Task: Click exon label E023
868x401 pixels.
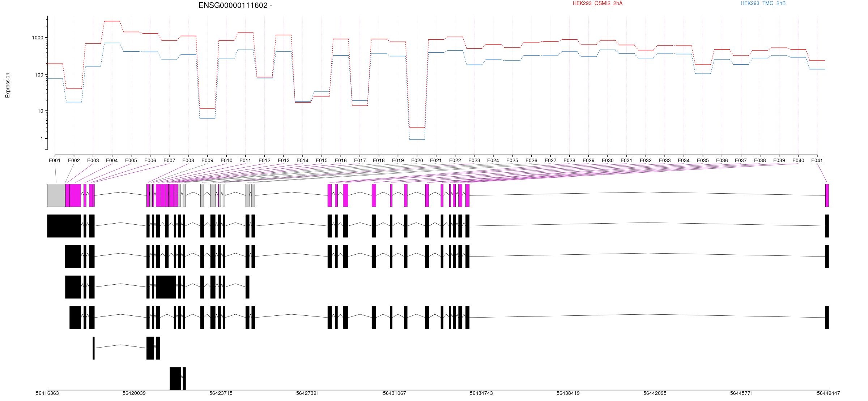Action: tap(474, 160)
